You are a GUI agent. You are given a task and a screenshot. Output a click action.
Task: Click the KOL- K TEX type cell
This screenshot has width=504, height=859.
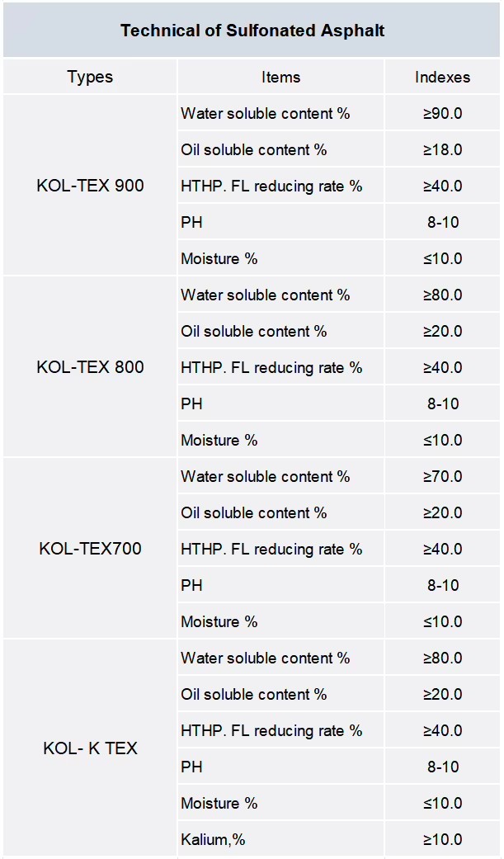[90, 748]
